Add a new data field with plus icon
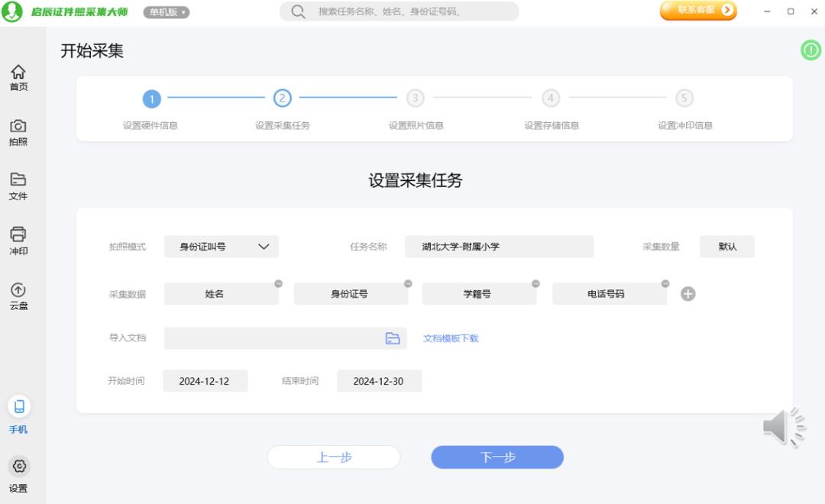 coord(687,294)
